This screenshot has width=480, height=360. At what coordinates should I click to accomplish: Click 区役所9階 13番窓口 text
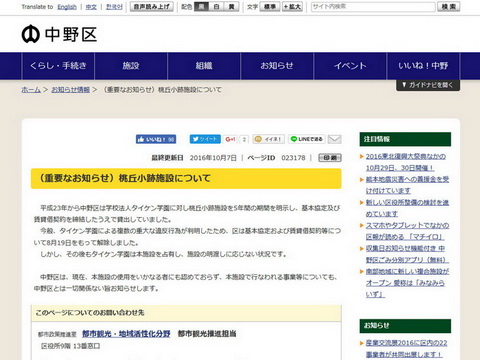tap(70, 346)
